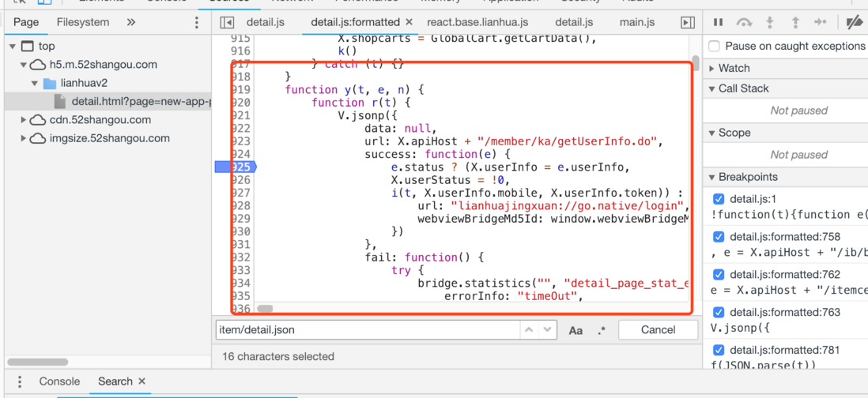The image size is (868, 398).
Task: Uncheck breakpoint detail.js:formatted:781
Action: point(719,350)
